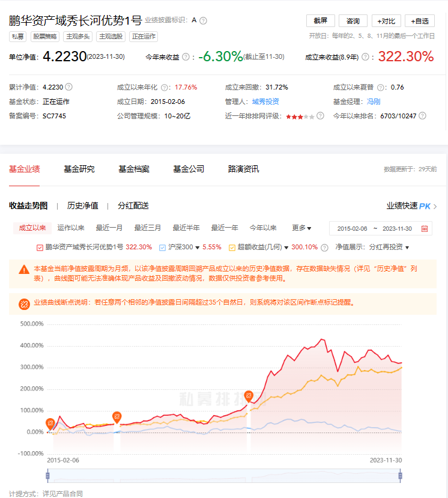The width and height of the screenshot is (448, 498).
Task: Click left handle of chart range slider
Action: click(47, 476)
